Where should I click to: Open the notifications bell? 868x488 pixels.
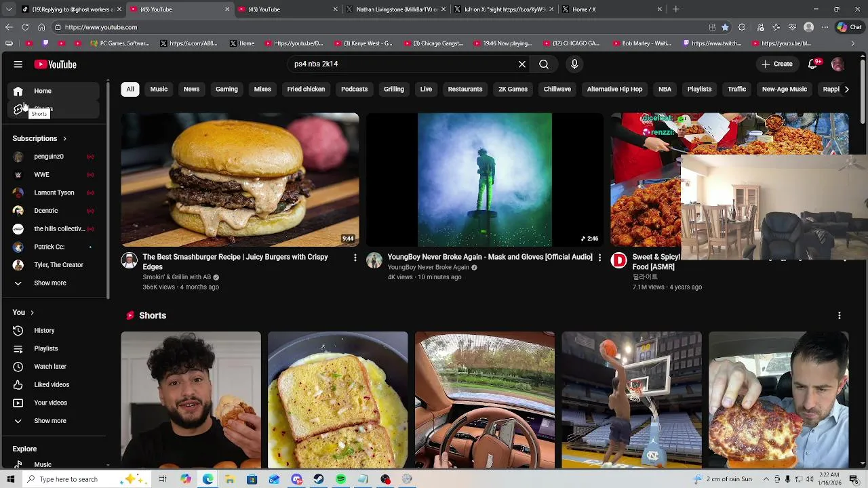pos(814,64)
